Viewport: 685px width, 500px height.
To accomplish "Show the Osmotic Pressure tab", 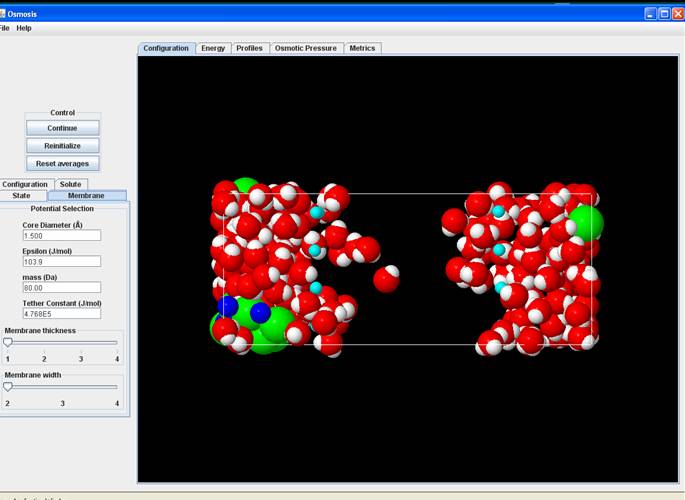I will (305, 48).
